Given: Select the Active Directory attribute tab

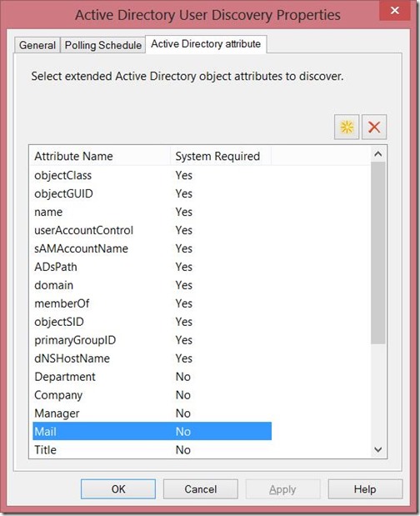Looking at the screenshot, I should [x=206, y=44].
